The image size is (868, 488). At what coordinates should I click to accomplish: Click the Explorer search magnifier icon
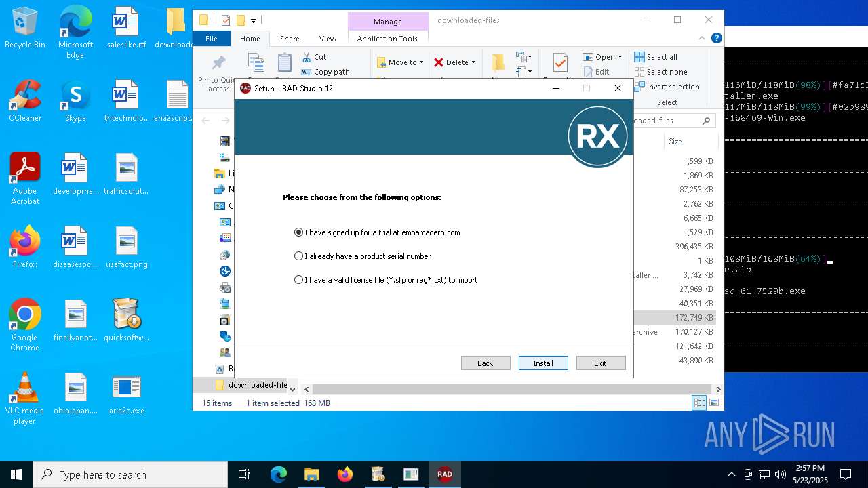[x=706, y=121]
